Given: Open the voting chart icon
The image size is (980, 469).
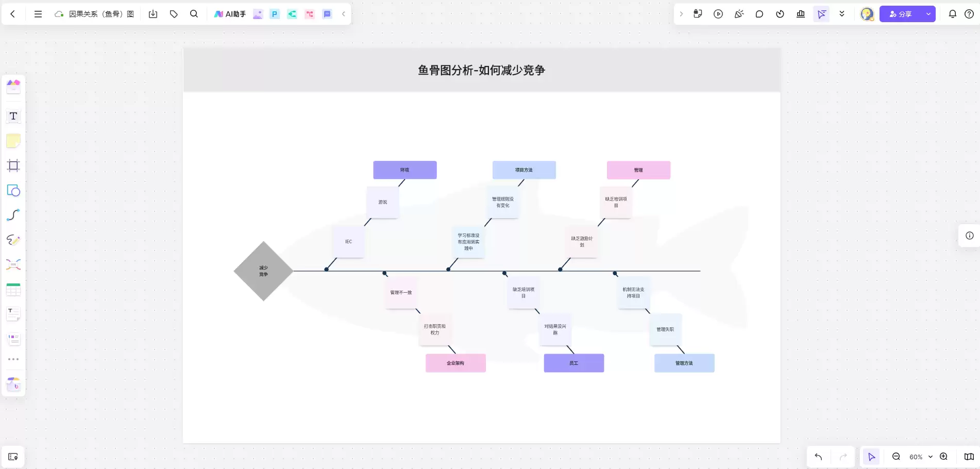Looking at the screenshot, I should click(x=801, y=14).
